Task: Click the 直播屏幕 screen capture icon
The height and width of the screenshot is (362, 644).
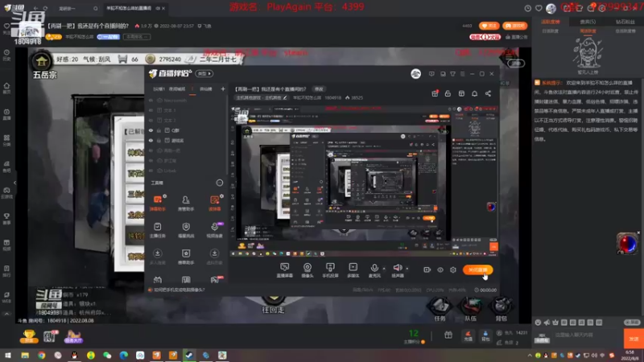Action: click(x=284, y=270)
